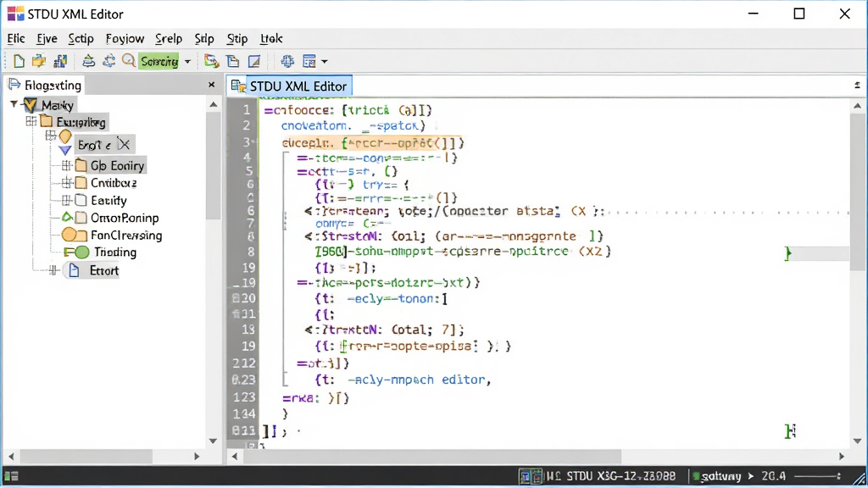Click the green bracket marker on line 8
Screen dimensions: 868x488
tap(787, 253)
